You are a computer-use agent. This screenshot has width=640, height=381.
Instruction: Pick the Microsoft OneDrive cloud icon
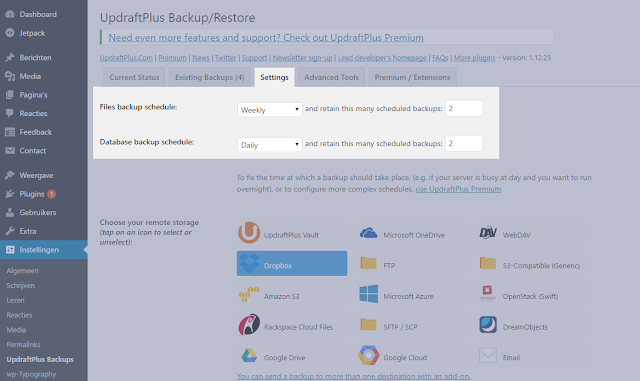[369, 233]
